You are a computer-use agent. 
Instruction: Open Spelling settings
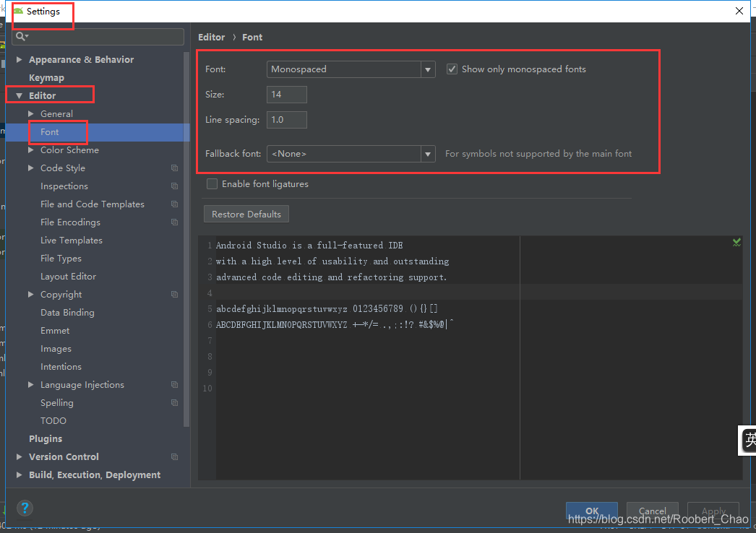[x=57, y=403]
